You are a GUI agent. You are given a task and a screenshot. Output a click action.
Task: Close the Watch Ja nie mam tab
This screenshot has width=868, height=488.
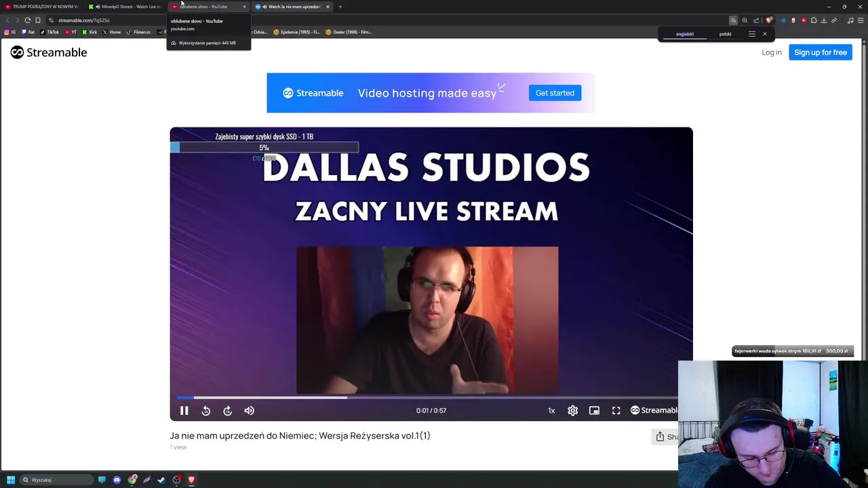click(328, 7)
